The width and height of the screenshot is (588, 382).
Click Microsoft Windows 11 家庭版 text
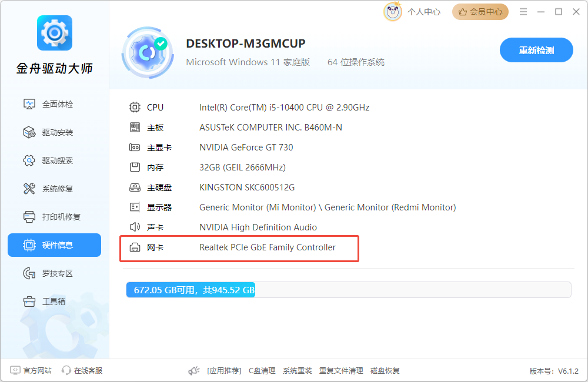point(248,62)
